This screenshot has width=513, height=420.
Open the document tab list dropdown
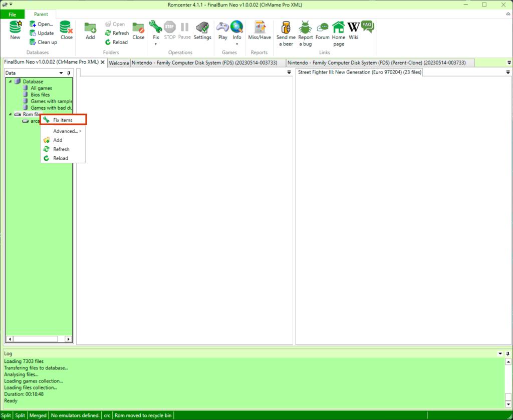click(509, 63)
